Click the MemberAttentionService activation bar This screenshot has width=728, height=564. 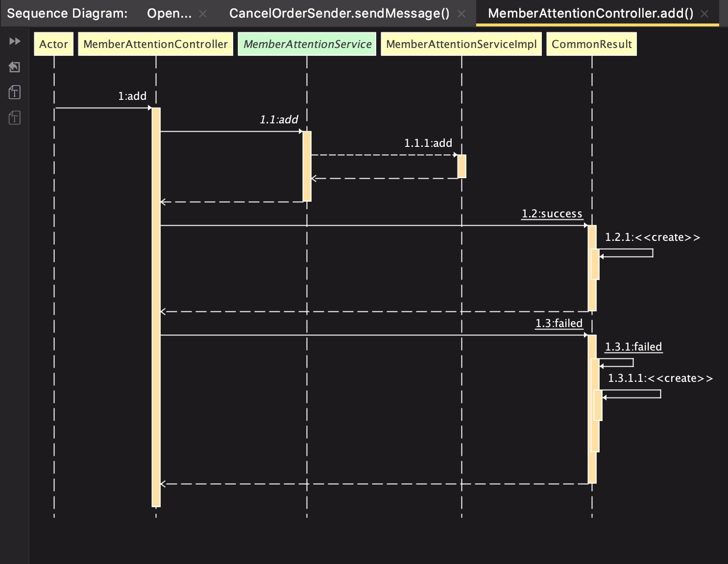pyautogui.click(x=307, y=166)
